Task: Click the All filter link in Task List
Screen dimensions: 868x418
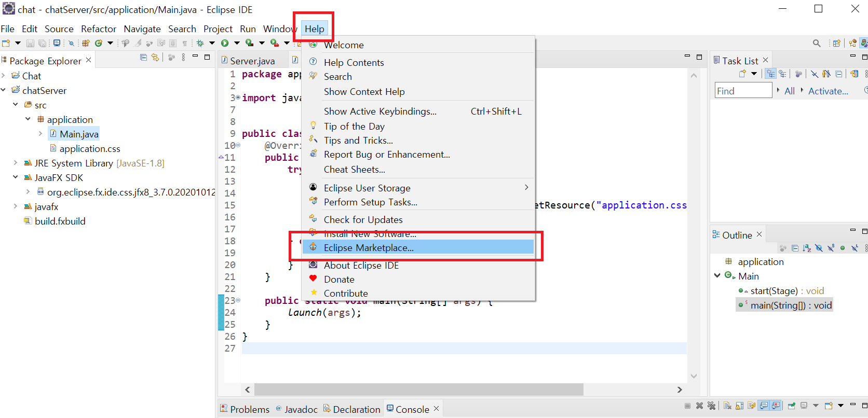Action: coord(789,91)
